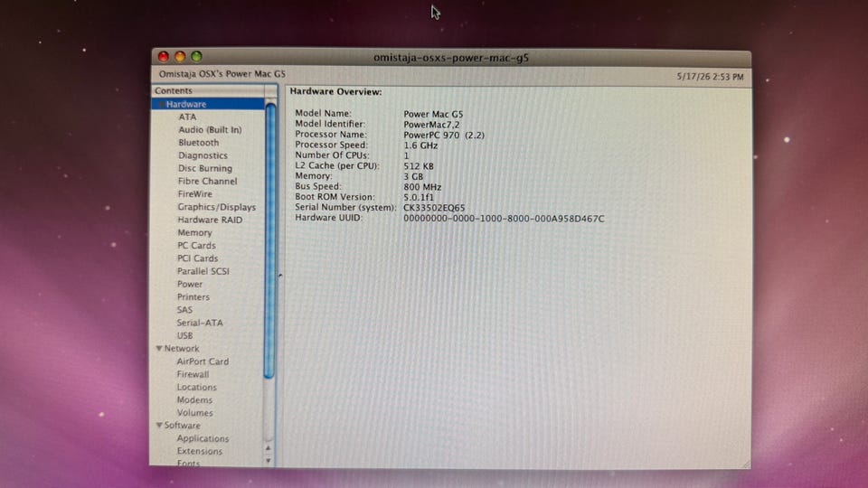
Task: Open the PC Cards entry
Action: point(196,245)
